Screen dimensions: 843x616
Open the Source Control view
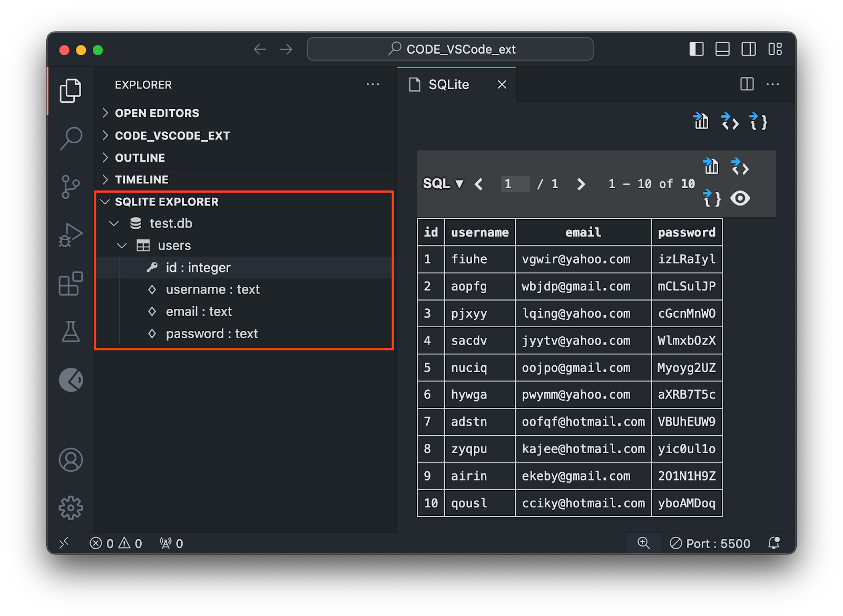(x=71, y=187)
